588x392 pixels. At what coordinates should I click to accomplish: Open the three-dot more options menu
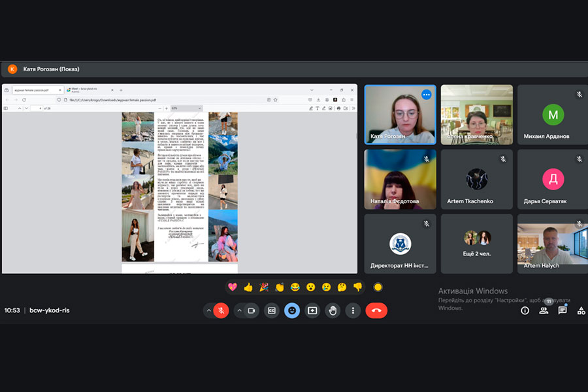353,310
